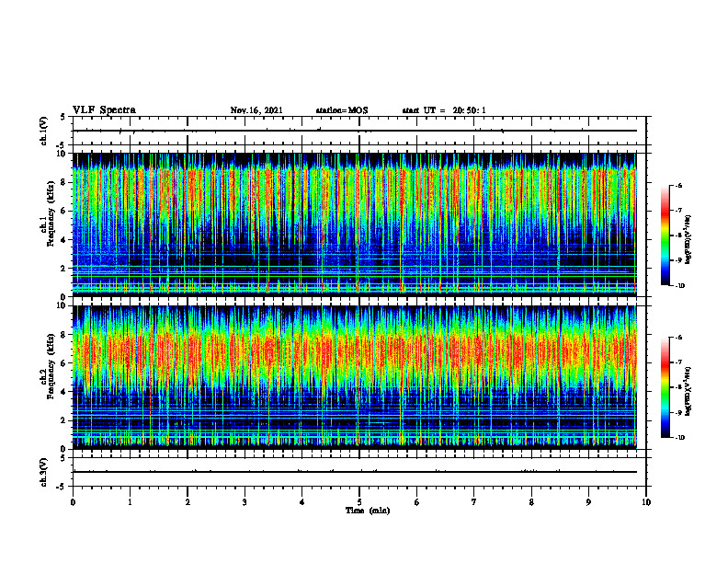The width and height of the screenshot is (728, 563).
Task: Click the "4" kHz tick on ch.2 frequency axis
Action: (x=64, y=392)
